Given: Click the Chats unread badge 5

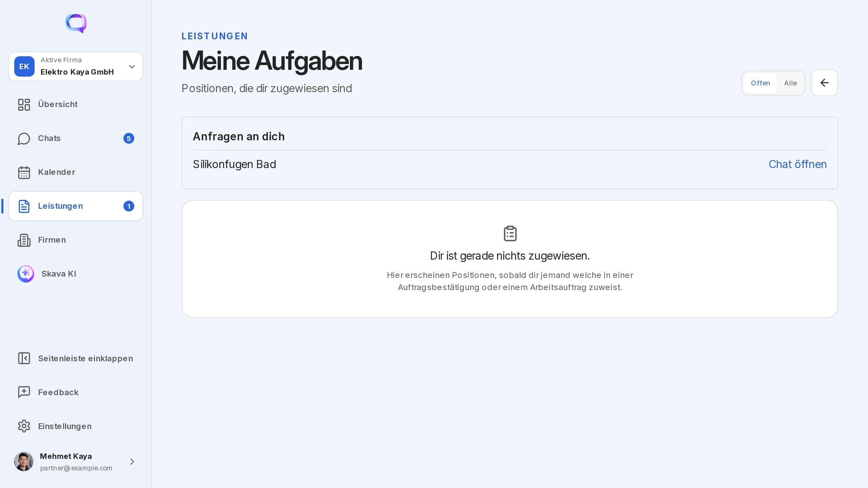Looking at the screenshot, I should coord(129,138).
